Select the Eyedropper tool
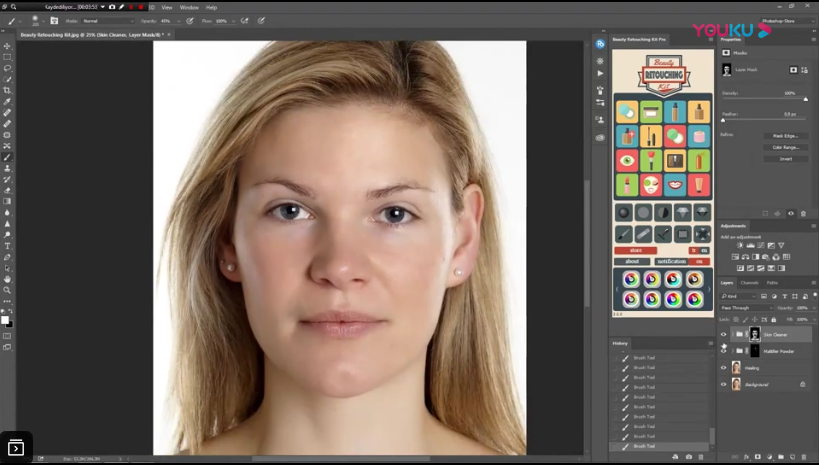Image resolution: width=819 pixels, height=465 pixels. [x=7, y=101]
